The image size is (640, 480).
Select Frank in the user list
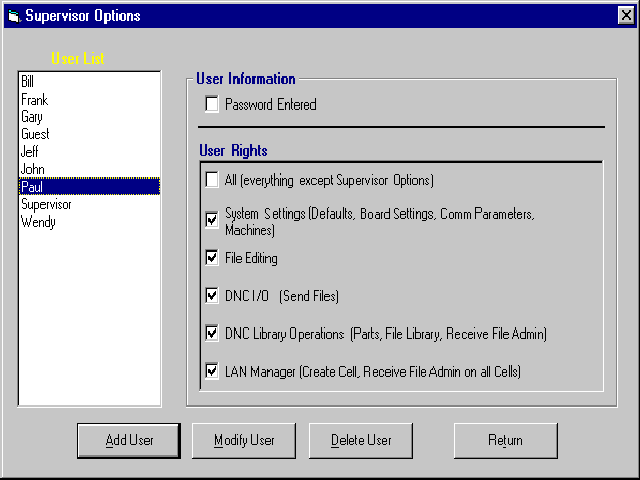pyautogui.click(x=89, y=99)
